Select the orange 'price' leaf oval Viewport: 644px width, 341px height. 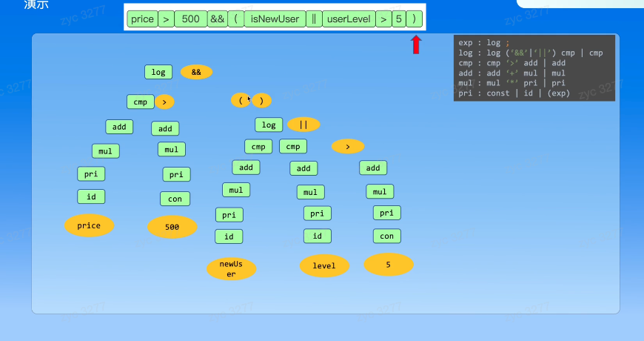[x=89, y=225]
